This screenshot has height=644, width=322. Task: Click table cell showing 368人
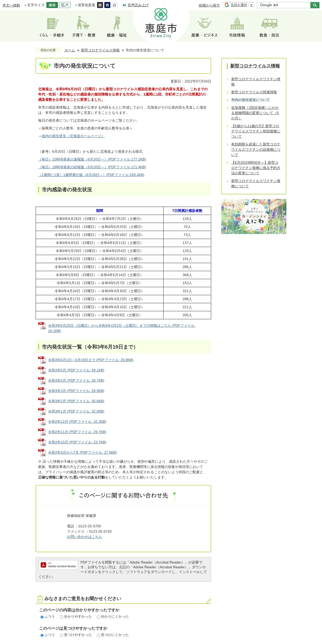tap(187, 275)
